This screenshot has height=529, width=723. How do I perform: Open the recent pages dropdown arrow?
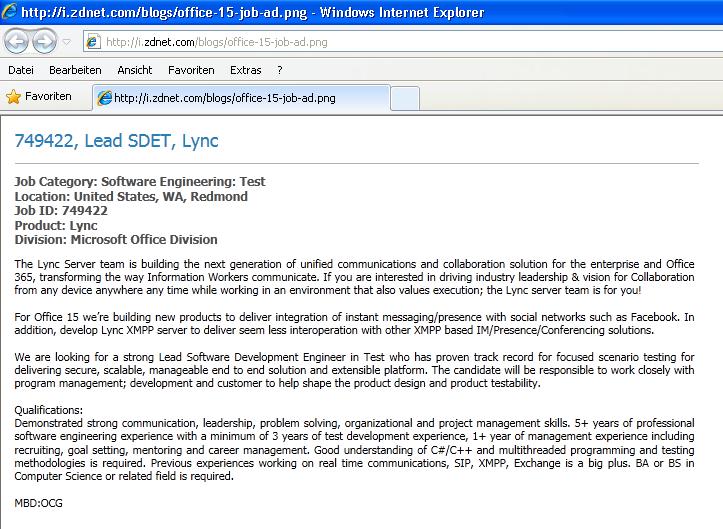66,42
